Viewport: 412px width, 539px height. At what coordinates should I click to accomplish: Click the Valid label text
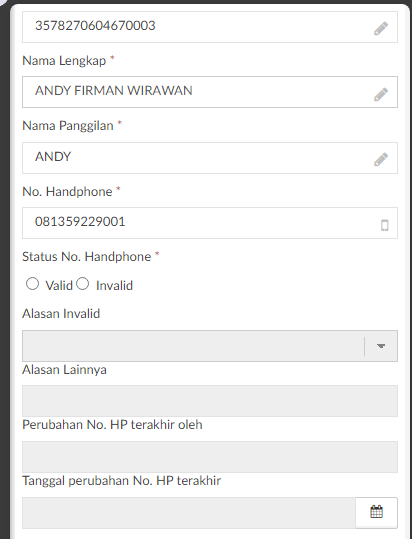click(59, 285)
